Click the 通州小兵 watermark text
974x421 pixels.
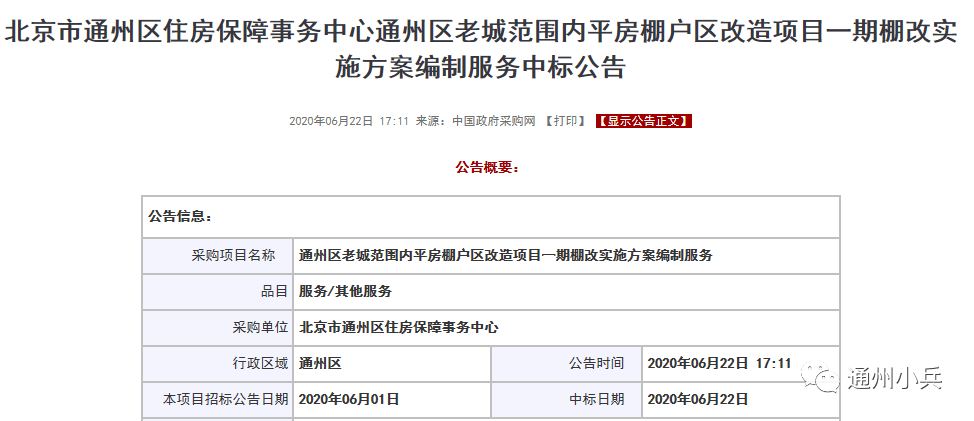click(x=894, y=380)
